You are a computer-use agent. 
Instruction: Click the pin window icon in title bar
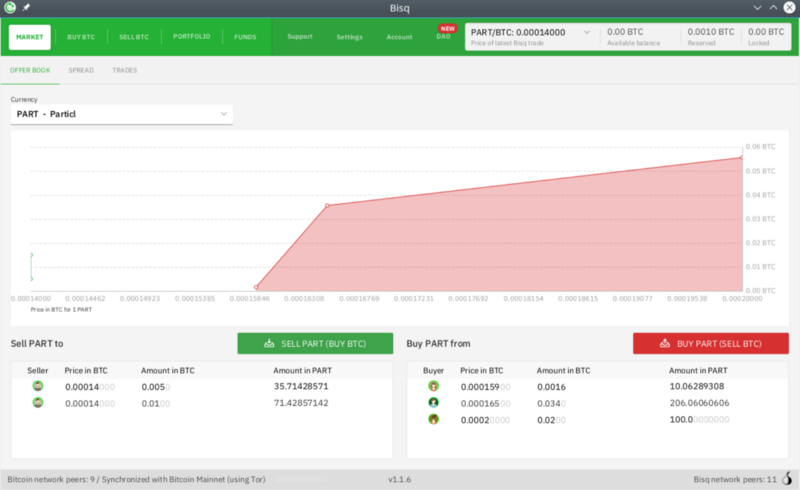[x=26, y=8]
